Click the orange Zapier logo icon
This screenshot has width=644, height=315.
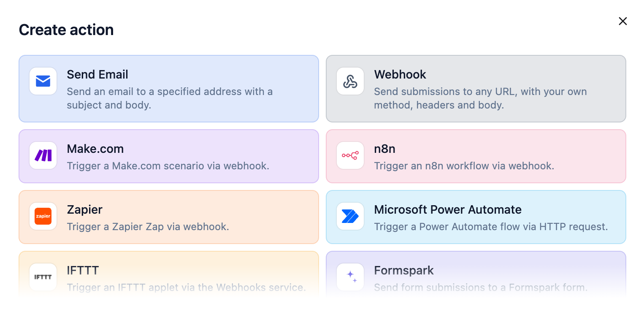(43, 216)
